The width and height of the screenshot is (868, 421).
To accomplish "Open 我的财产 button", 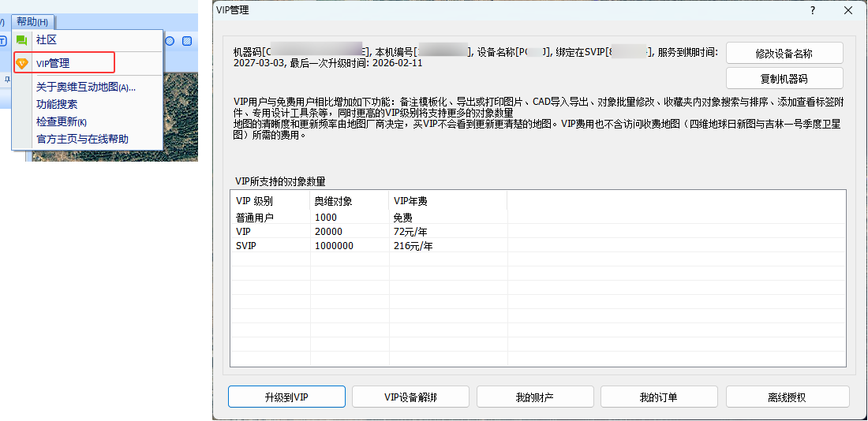I will [535, 397].
